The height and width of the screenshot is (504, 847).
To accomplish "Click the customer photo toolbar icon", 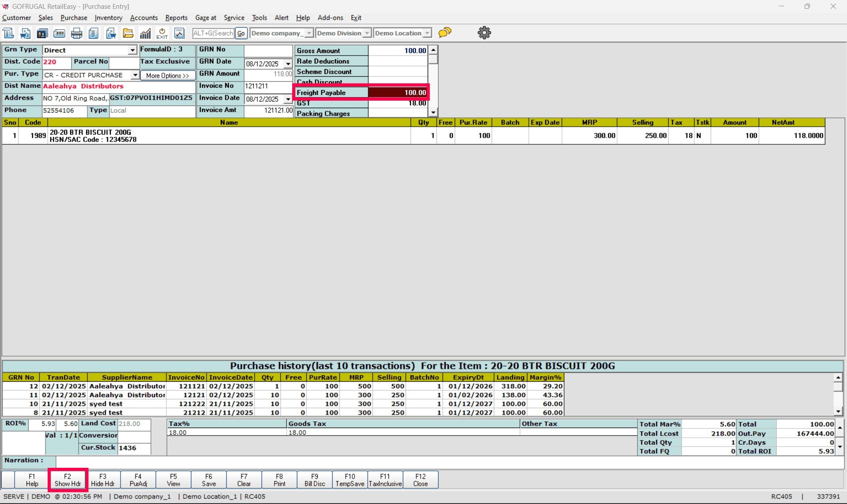I will click(42, 33).
